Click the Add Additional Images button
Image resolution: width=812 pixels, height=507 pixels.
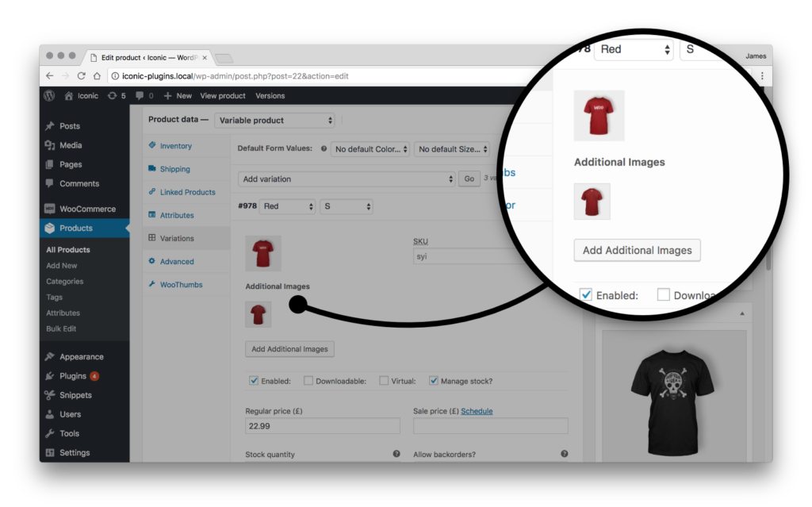(x=289, y=349)
